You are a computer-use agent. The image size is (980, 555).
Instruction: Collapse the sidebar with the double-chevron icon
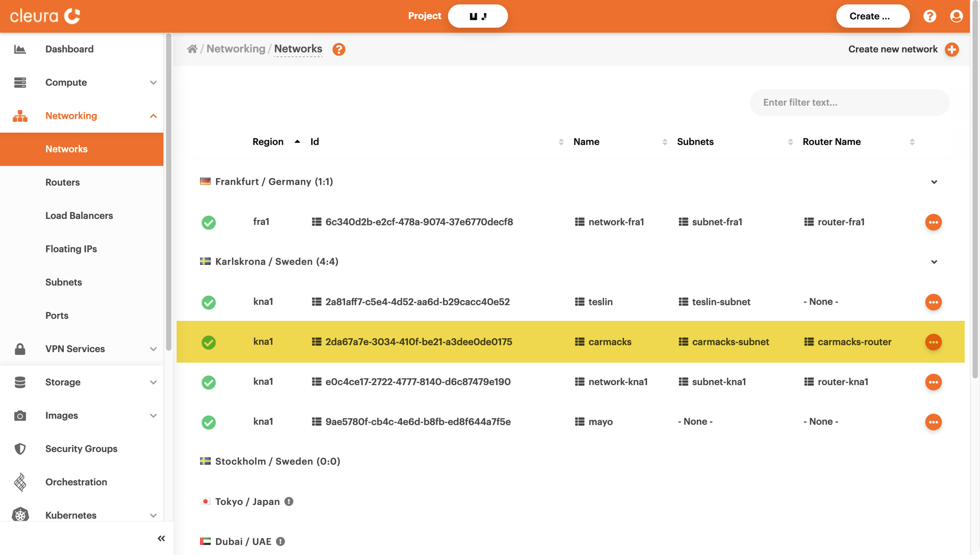point(161,539)
